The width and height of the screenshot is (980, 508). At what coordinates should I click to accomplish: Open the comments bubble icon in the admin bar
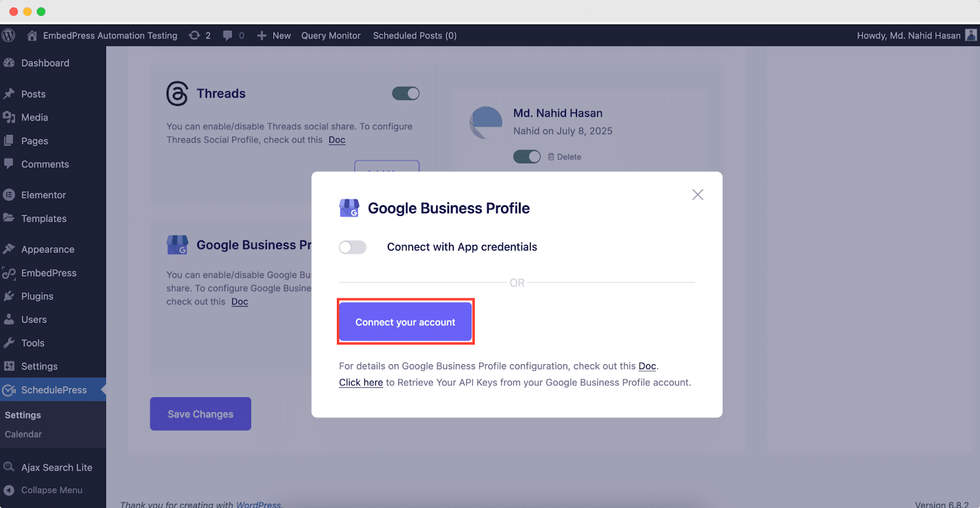227,35
